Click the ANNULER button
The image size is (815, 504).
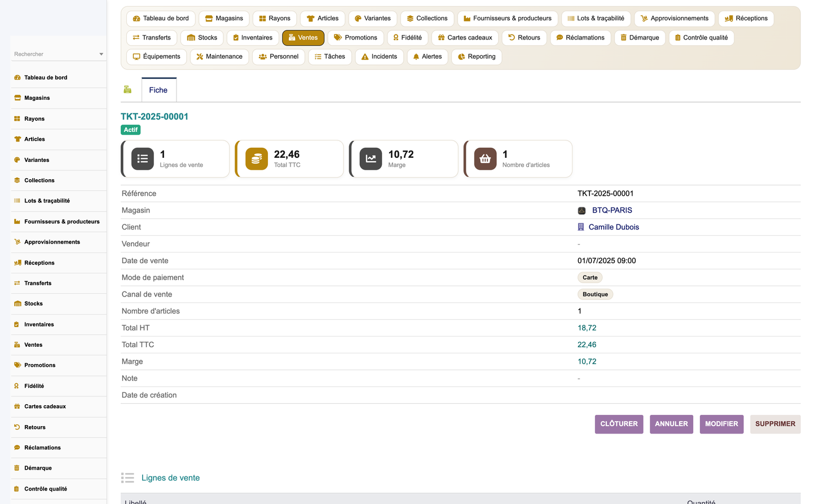[x=671, y=424]
